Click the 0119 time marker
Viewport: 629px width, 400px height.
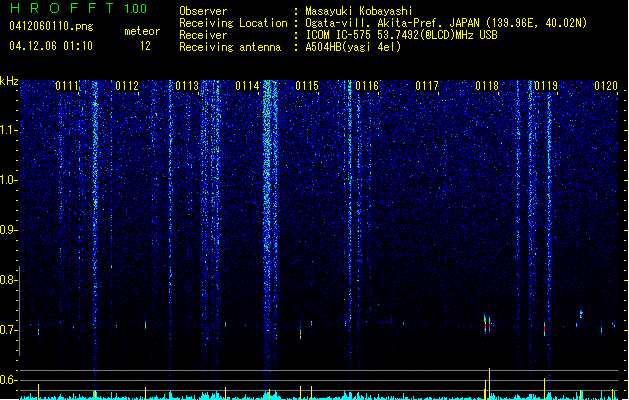pos(546,86)
